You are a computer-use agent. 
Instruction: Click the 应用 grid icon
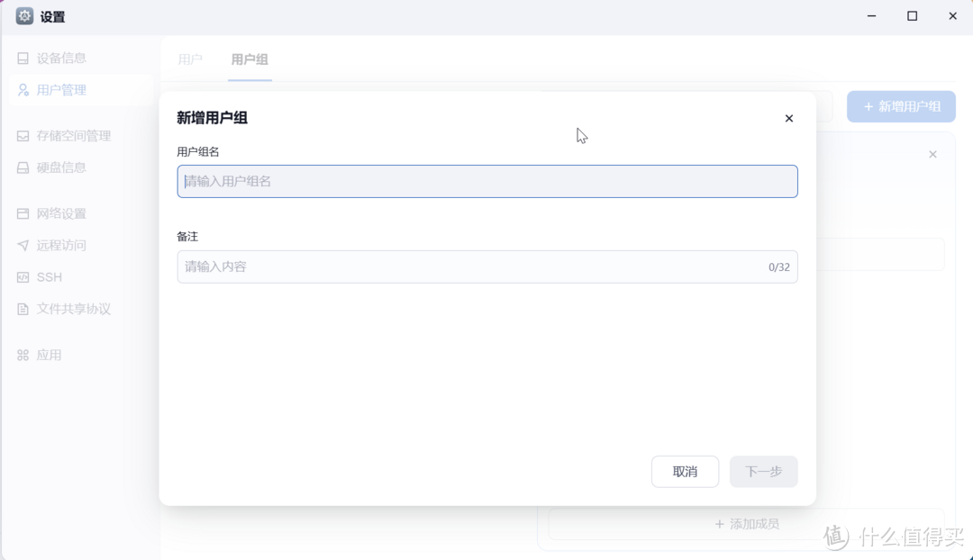tap(23, 355)
